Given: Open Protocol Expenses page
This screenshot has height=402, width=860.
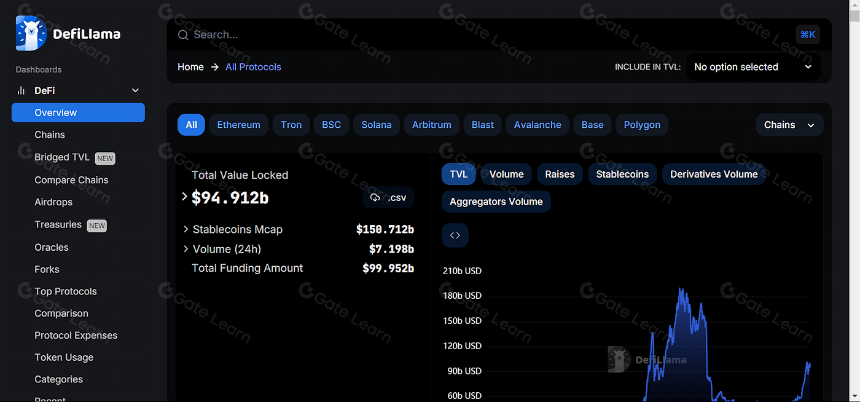Looking at the screenshot, I should click(x=76, y=335).
